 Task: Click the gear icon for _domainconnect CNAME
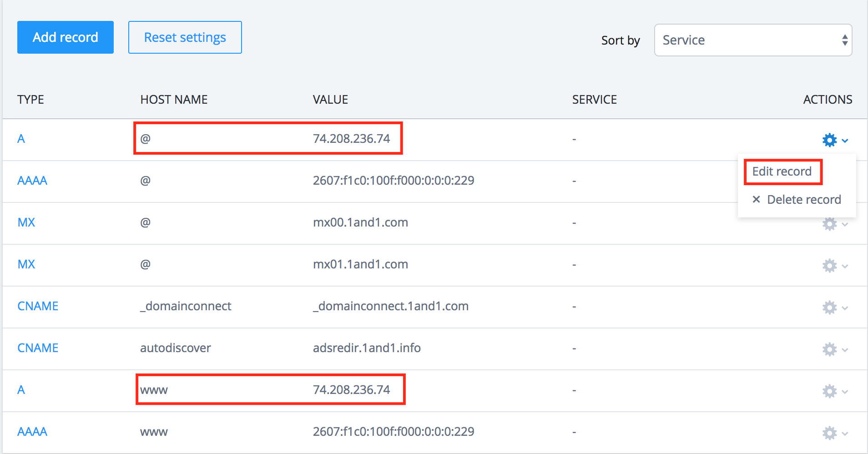829,308
